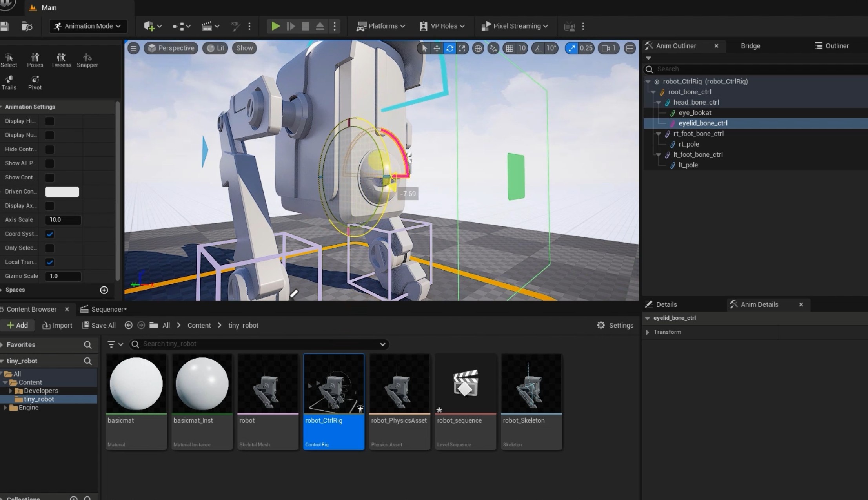The width and height of the screenshot is (868, 500).
Task: Click the Driven Controls white color swatch
Action: tap(62, 192)
